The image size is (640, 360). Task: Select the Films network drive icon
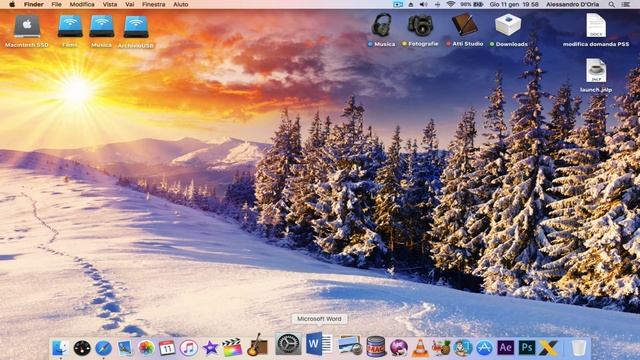pyautogui.click(x=70, y=31)
